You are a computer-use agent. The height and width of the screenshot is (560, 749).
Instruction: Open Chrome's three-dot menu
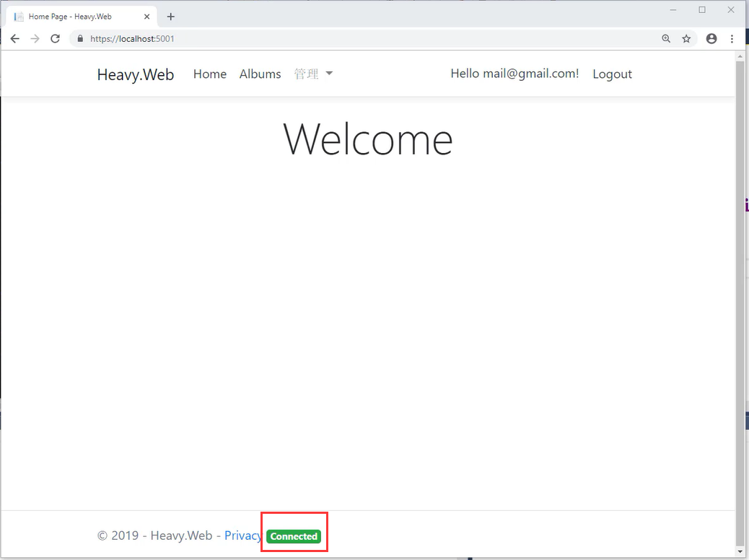[x=732, y=39]
